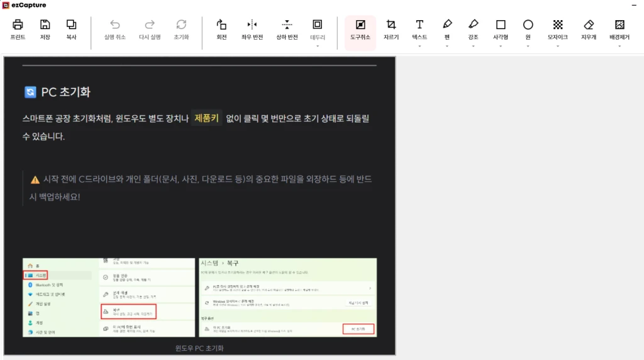Screen dimensions: 644x360
Task: Click the 윈도우 PC 초기화 caption
Action: click(199, 348)
